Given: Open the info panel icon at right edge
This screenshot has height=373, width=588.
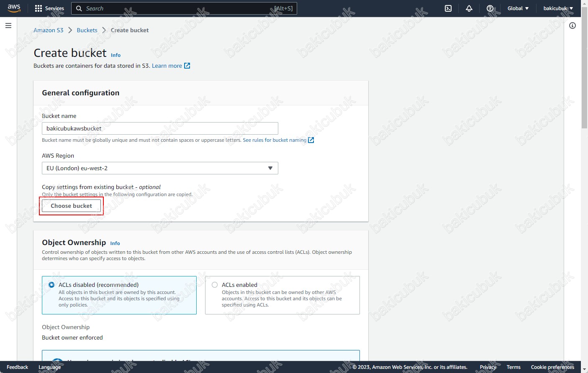Looking at the screenshot, I should [573, 26].
